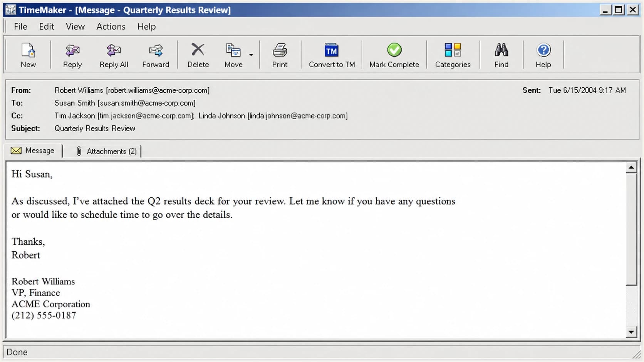Open the Actions menu
644x362 pixels.
tap(111, 27)
